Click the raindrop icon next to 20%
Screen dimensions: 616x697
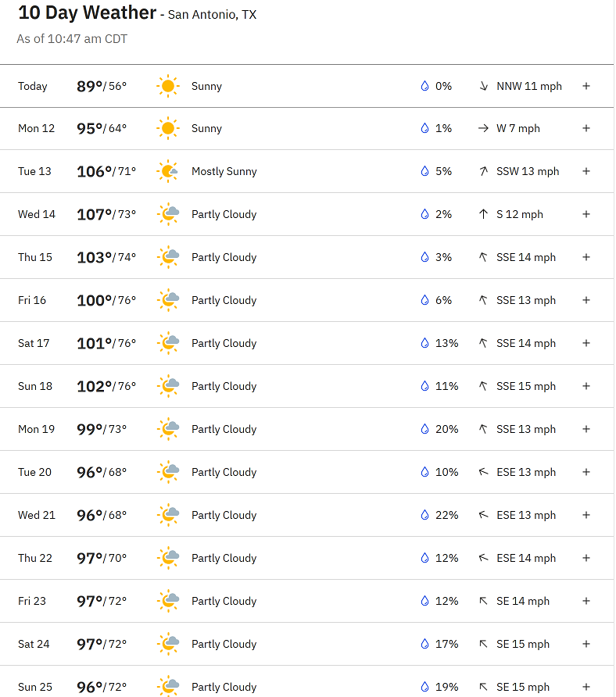424,429
